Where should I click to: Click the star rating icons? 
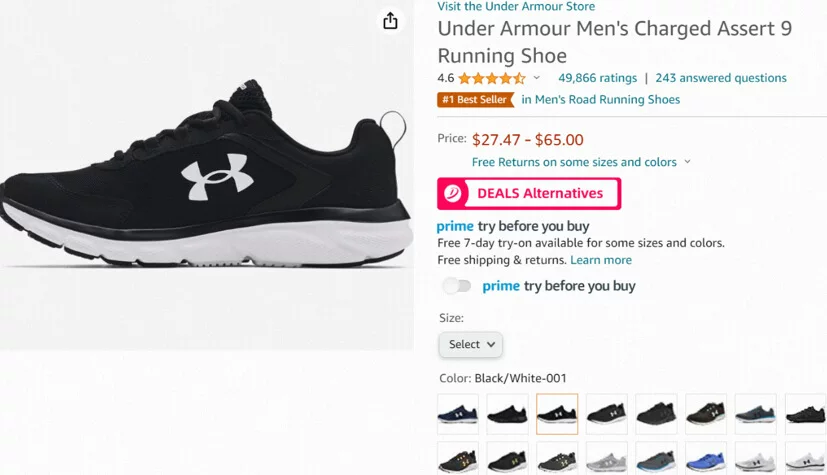click(491, 78)
